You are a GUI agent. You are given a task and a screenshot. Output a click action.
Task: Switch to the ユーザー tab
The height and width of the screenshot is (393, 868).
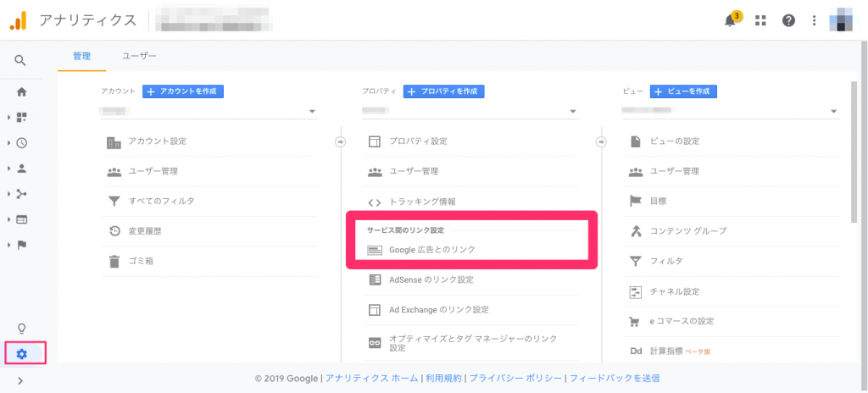tap(140, 56)
